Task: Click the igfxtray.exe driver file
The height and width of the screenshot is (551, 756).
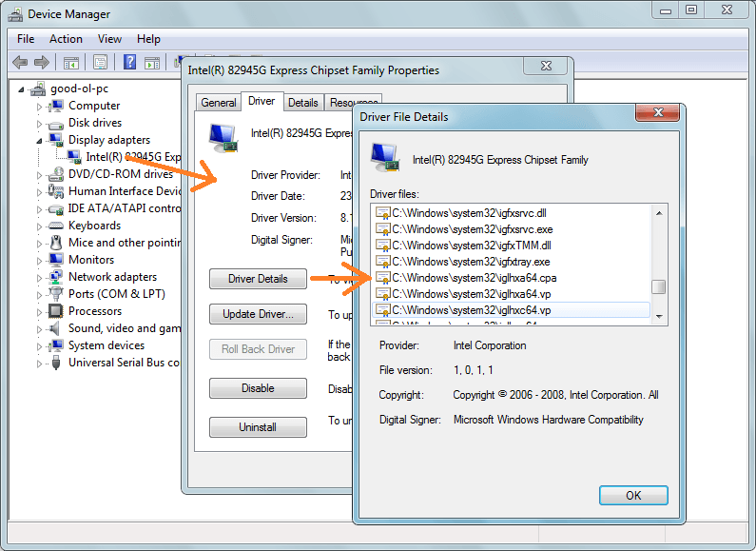Action: [470, 261]
